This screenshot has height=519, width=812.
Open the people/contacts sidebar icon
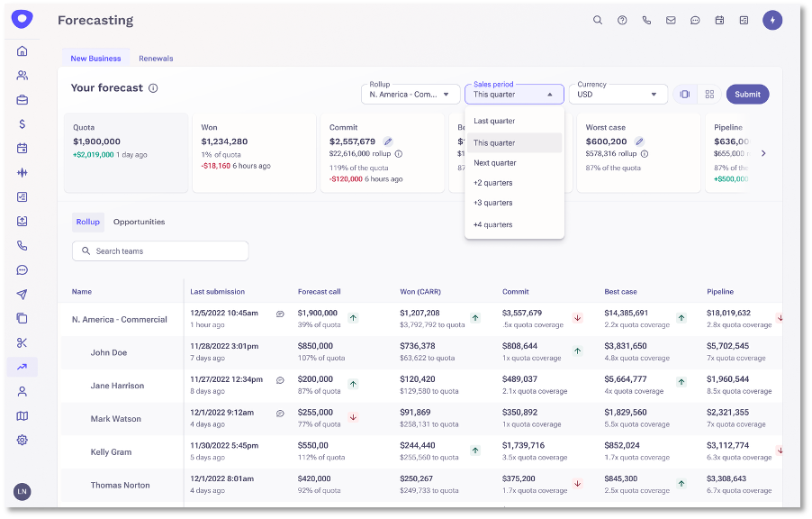[x=22, y=75]
